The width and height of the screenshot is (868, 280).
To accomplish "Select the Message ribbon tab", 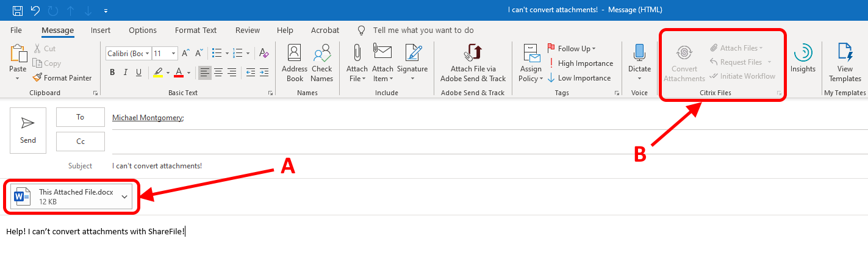I will [57, 30].
